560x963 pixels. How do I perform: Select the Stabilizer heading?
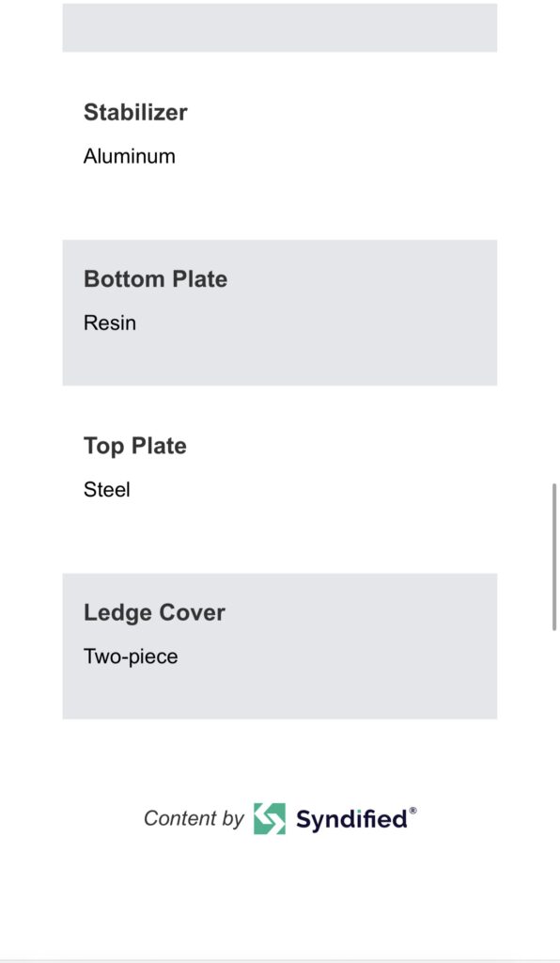[135, 113]
